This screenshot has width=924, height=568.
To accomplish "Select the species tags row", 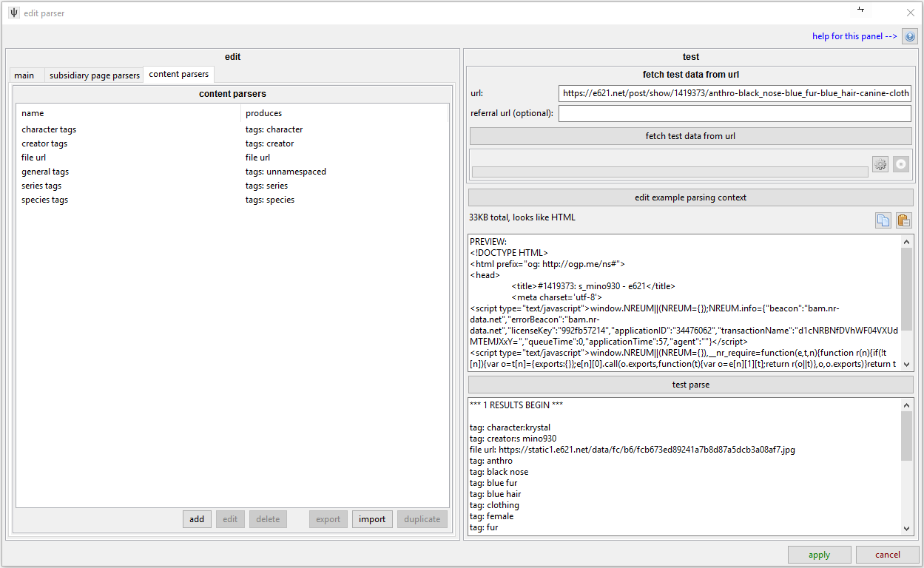I will point(232,200).
